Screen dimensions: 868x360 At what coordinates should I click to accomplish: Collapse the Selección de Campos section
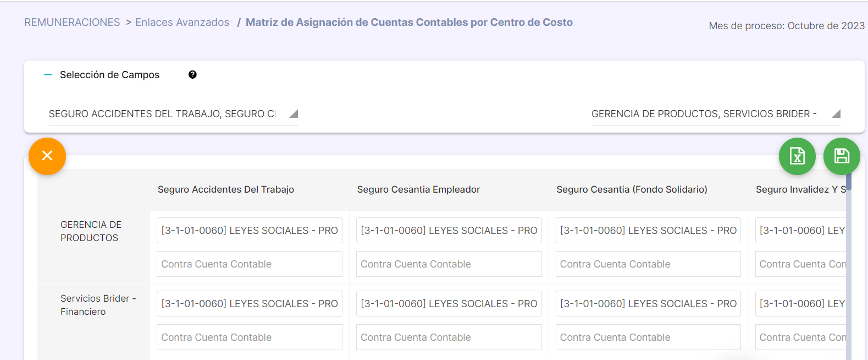(x=48, y=75)
